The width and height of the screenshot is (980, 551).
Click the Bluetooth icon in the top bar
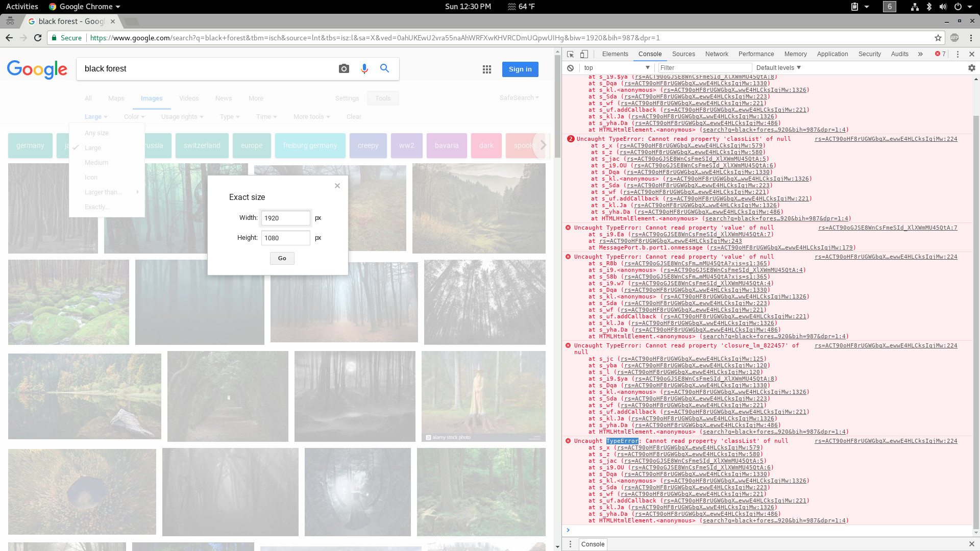(x=929, y=7)
